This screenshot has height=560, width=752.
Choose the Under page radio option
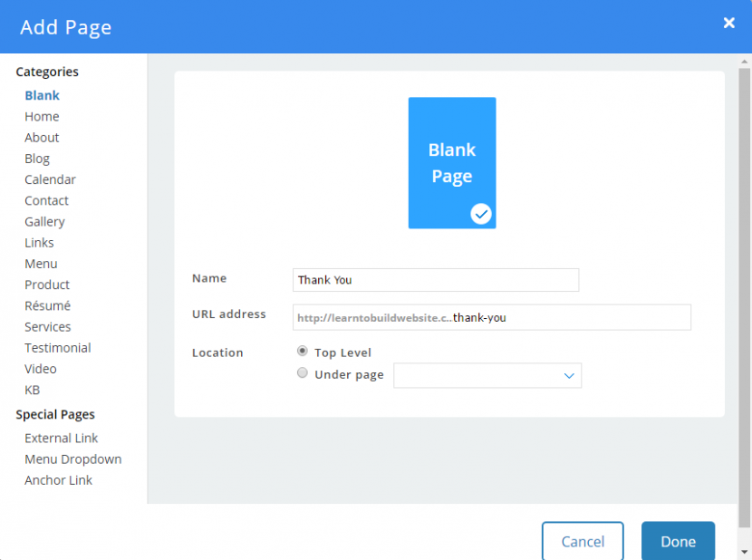click(x=303, y=373)
